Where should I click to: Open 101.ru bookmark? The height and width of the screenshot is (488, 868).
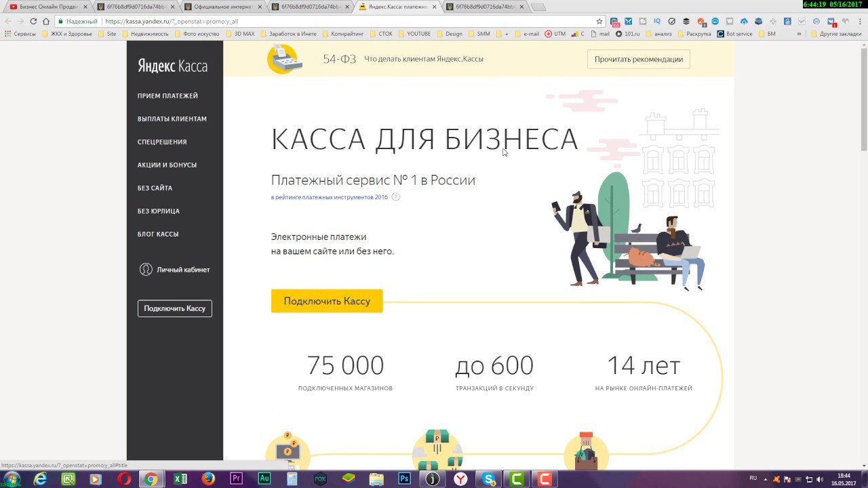point(628,33)
